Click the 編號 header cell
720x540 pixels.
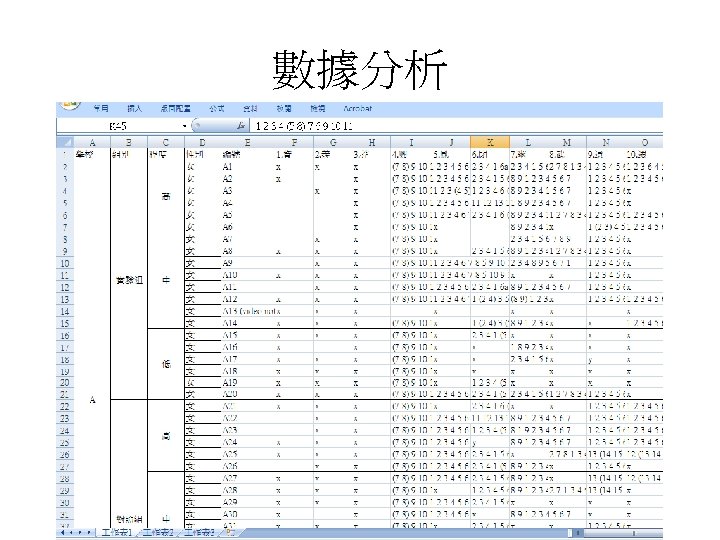click(x=248, y=155)
